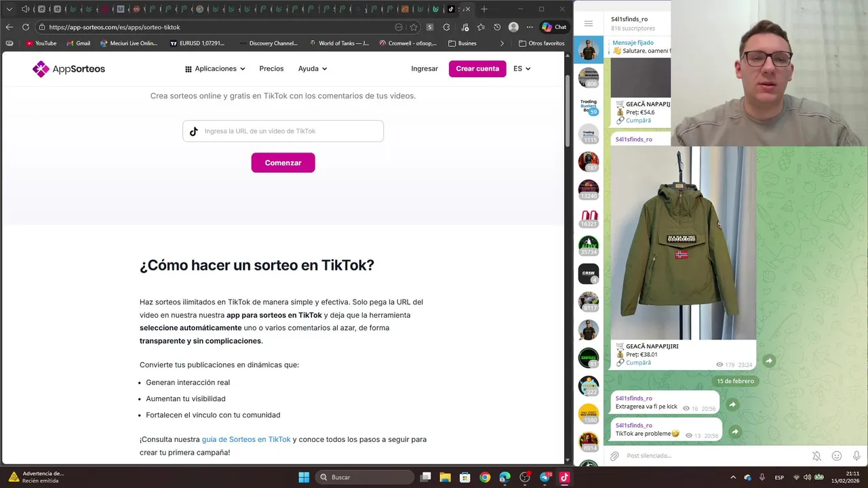This screenshot has height=488, width=868.
Task: Open the World of Tanks bookmark
Action: (338, 43)
